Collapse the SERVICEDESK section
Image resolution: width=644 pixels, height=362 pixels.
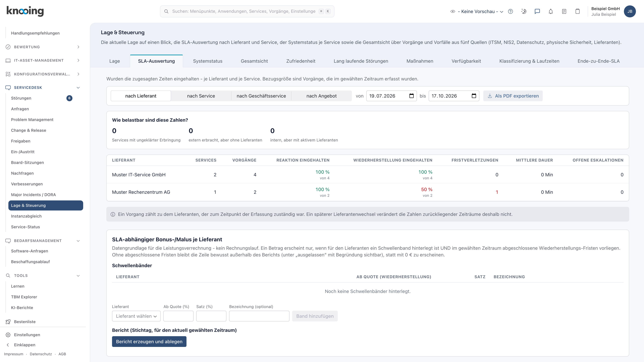pyautogui.click(x=43, y=88)
